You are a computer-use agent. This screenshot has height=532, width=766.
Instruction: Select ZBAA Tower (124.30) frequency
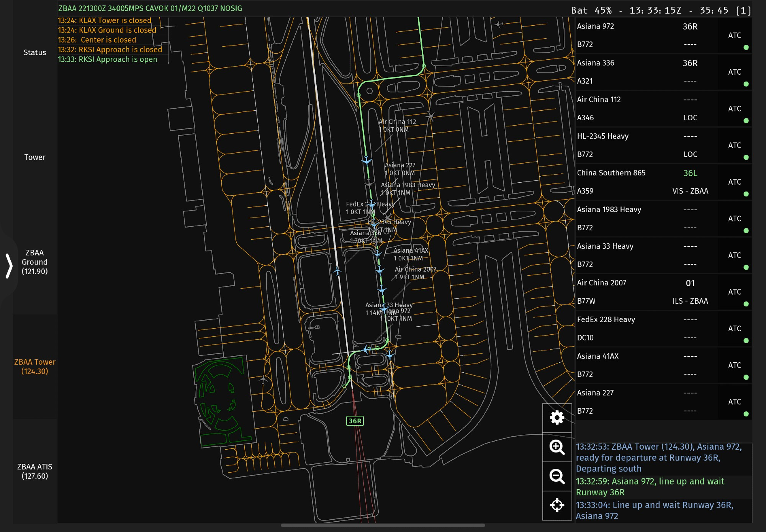pos(35,367)
